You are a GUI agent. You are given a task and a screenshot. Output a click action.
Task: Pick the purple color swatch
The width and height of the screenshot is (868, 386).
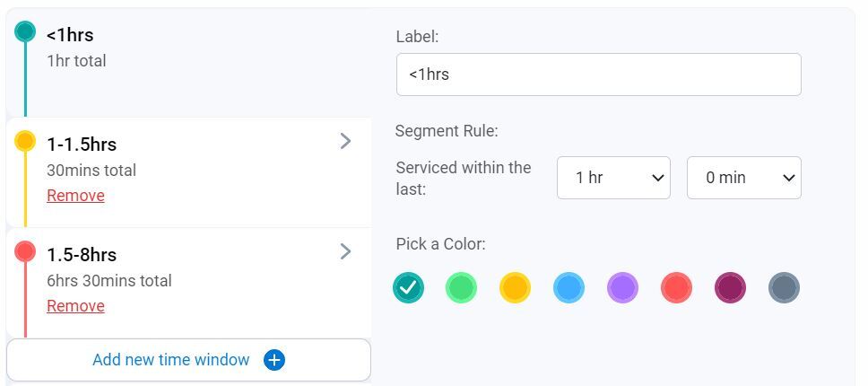pyautogui.click(x=622, y=287)
